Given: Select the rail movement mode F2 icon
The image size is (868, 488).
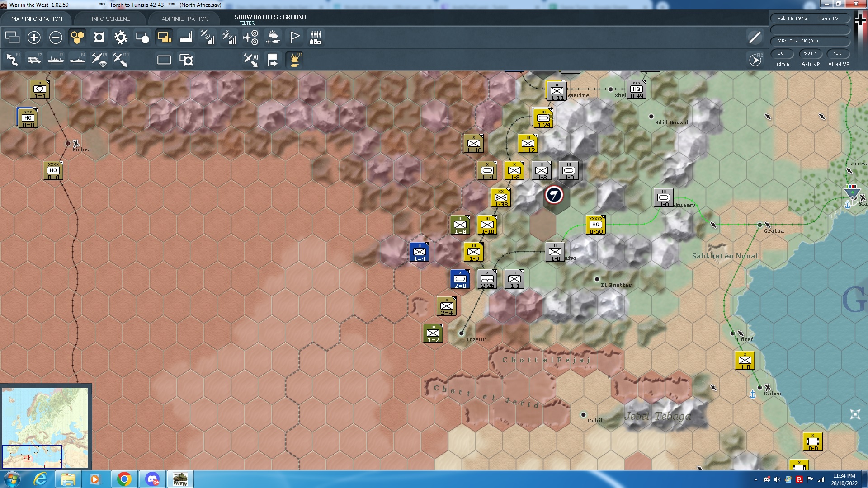Looking at the screenshot, I should point(34,60).
